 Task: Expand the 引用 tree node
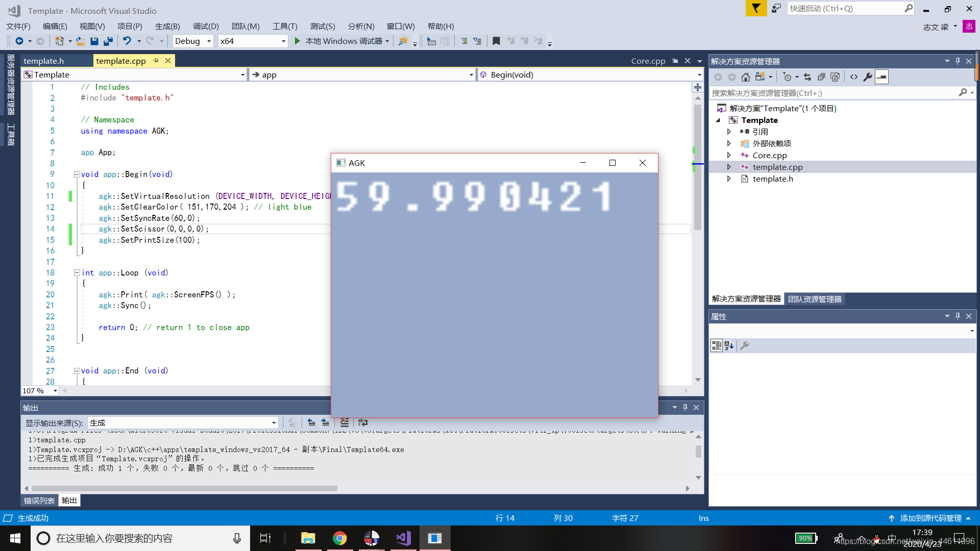click(x=729, y=131)
